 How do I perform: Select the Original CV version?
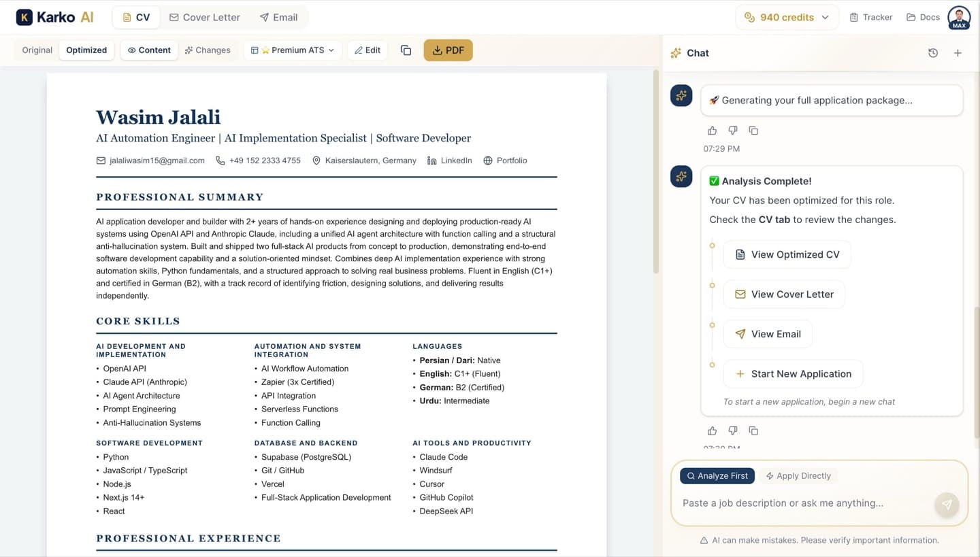pos(37,50)
